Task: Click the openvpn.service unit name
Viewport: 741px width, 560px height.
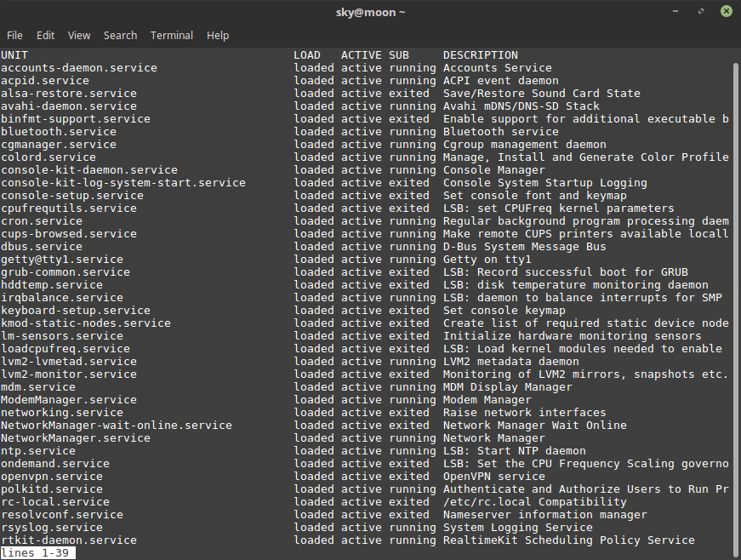Action: tap(52, 477)
